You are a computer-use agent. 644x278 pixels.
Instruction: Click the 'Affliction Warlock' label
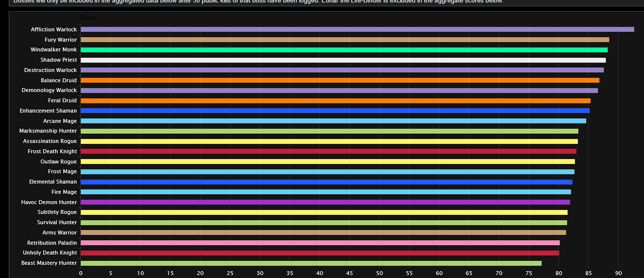pos(54,29)
